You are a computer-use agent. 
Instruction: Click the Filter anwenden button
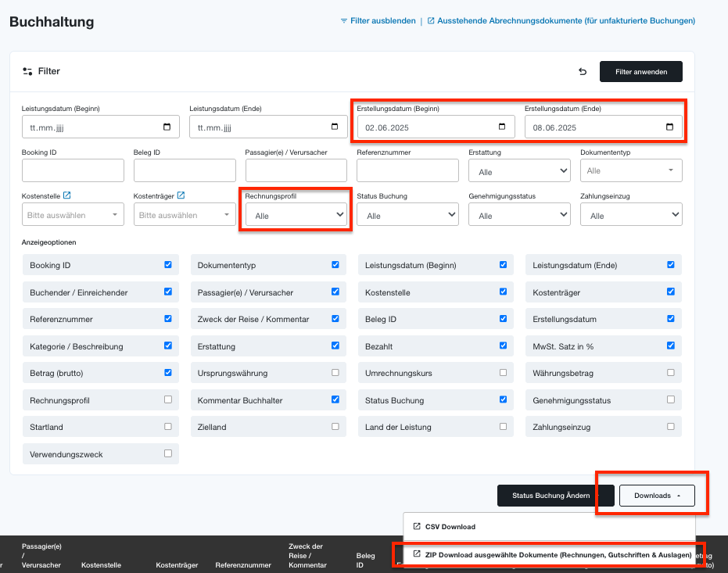[641, 71]
